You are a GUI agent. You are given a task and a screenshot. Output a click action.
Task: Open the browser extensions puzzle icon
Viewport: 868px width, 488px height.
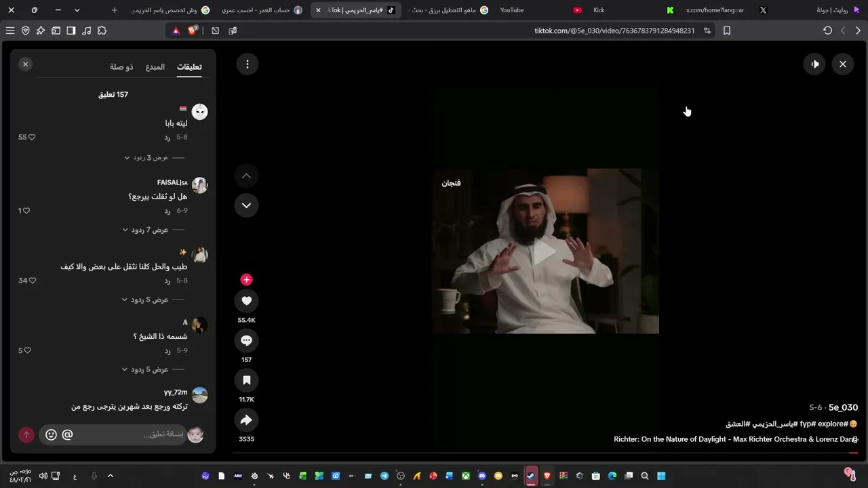click(102, 30)
